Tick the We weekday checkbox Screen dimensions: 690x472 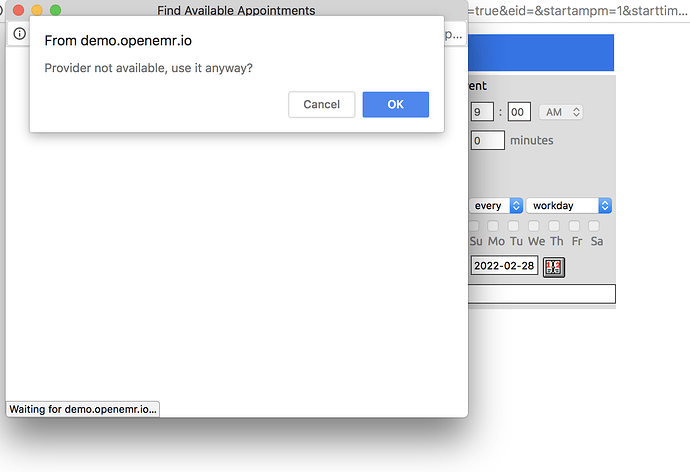click(x=533, y=226)
